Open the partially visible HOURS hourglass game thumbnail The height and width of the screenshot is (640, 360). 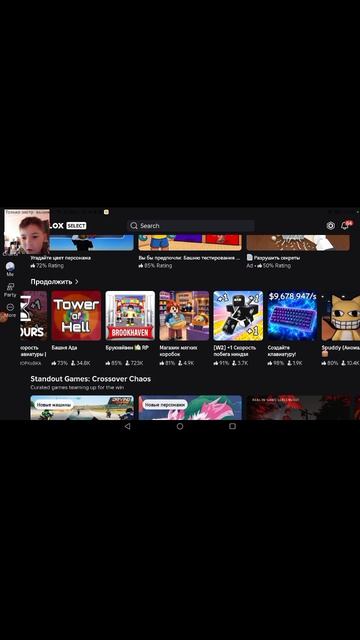33,316
